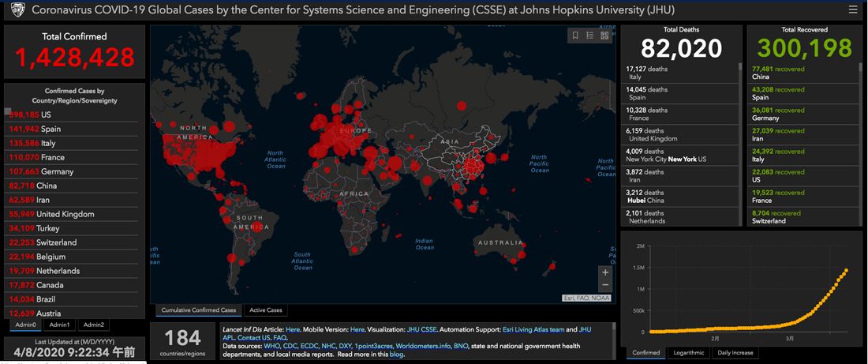
Task: Click the 14,045 deaths Spain row
Action: [x=679, y=93]
